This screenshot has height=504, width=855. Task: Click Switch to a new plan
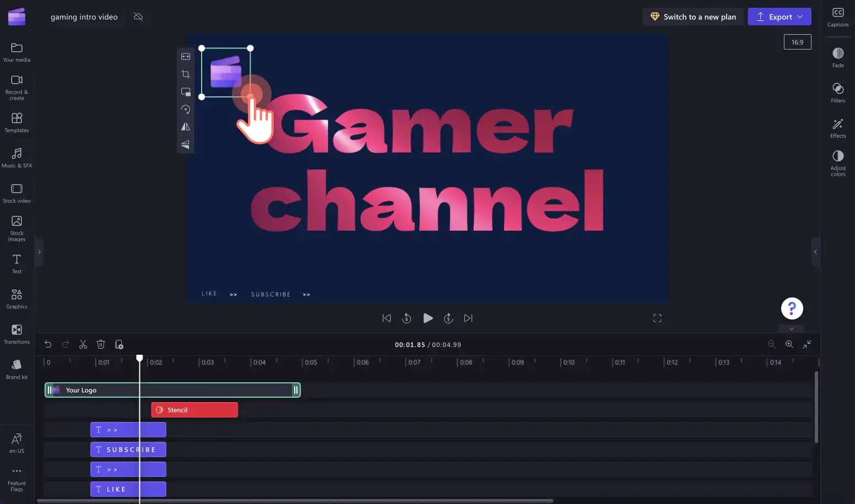(693, 17)
